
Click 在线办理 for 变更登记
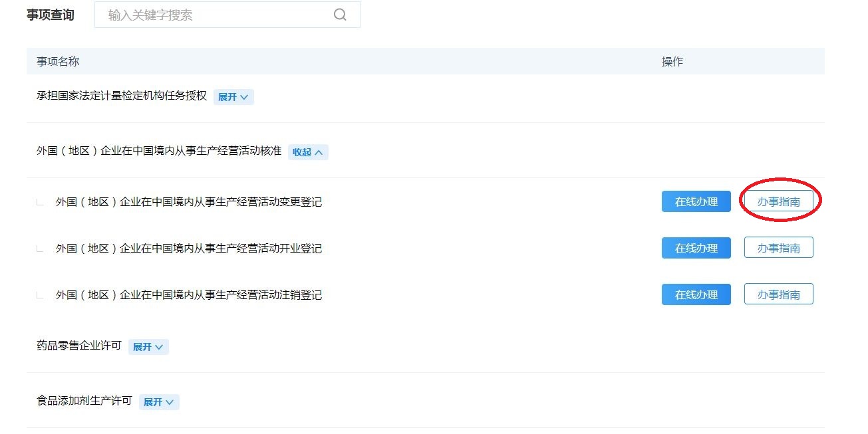click(x=696, y=201)
